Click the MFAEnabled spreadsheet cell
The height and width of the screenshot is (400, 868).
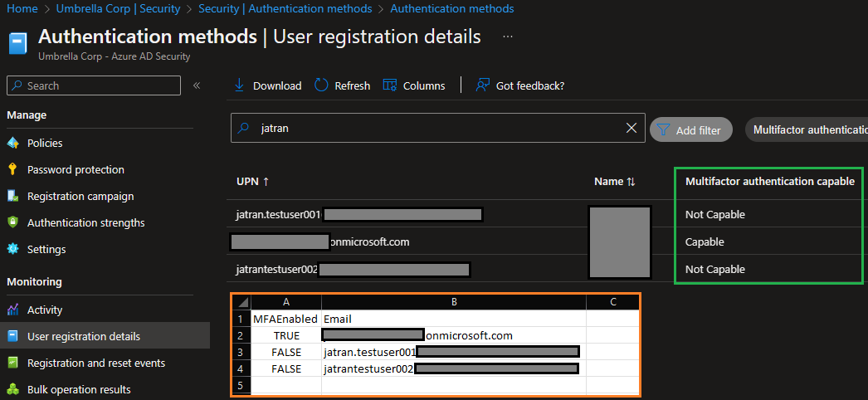(x=286, y=320)
